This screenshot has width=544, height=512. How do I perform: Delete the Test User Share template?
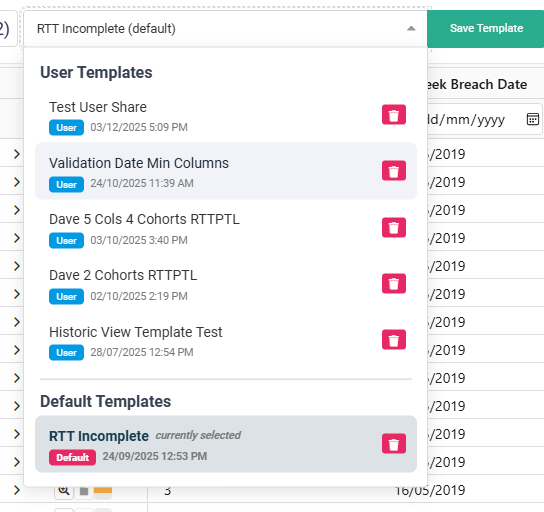(x=394, y=114)
